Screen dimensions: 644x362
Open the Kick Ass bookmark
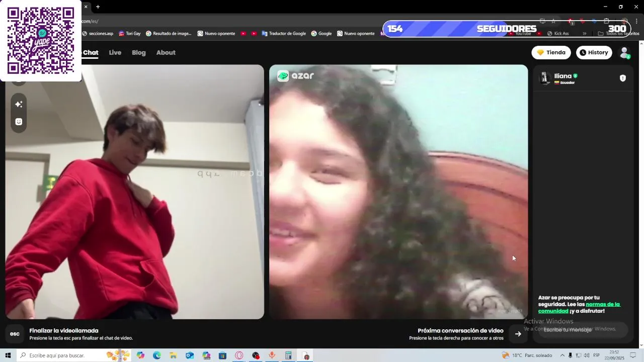pos(558,34)
